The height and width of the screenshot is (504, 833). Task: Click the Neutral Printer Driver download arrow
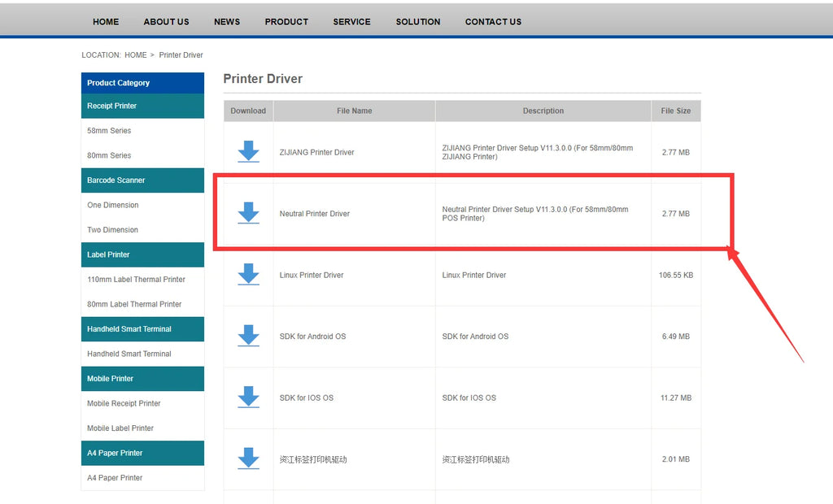coord(248,213)
